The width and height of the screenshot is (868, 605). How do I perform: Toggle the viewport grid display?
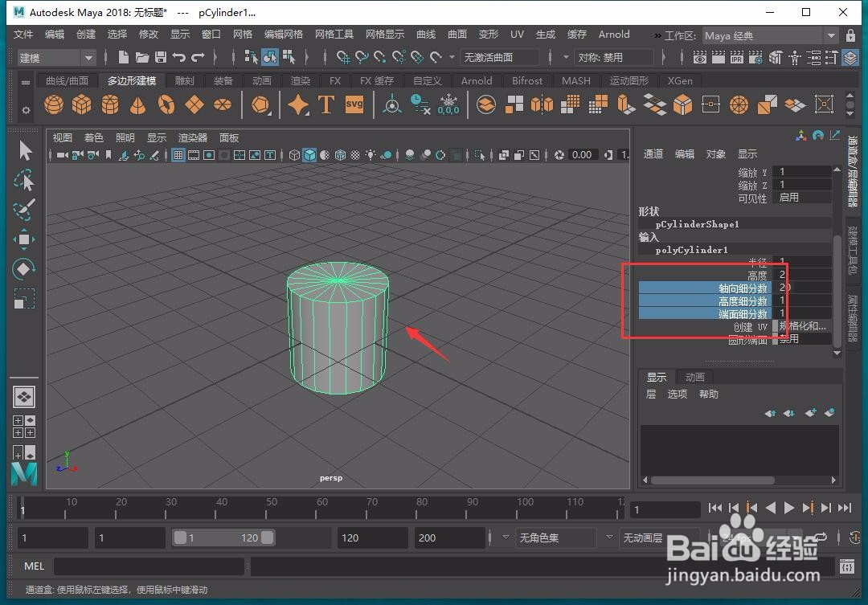pos(178,155)
